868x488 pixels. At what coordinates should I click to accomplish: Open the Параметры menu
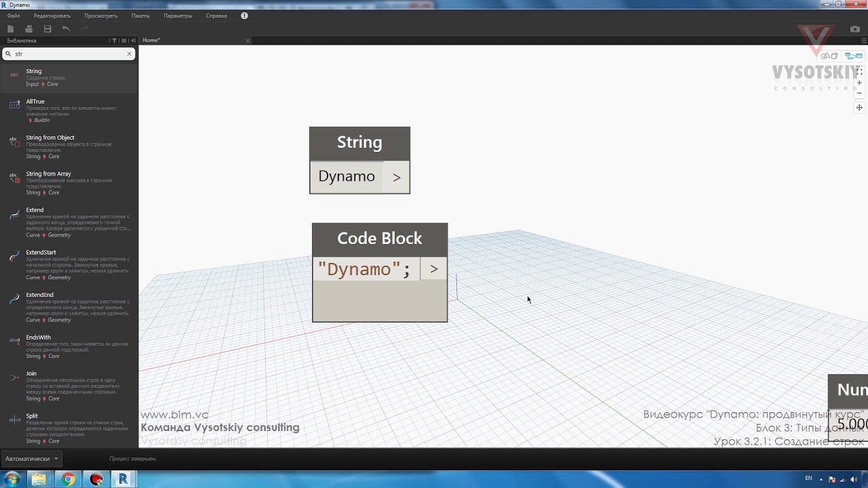point(178,16)
